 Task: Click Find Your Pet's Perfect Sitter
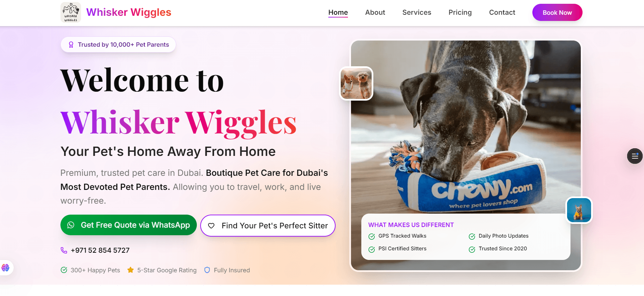pyautogui.click(x=268, y=226)
